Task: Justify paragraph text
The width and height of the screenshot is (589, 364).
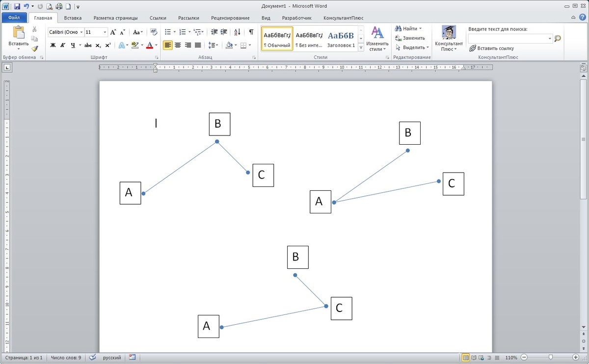Action: pos(198,45)
